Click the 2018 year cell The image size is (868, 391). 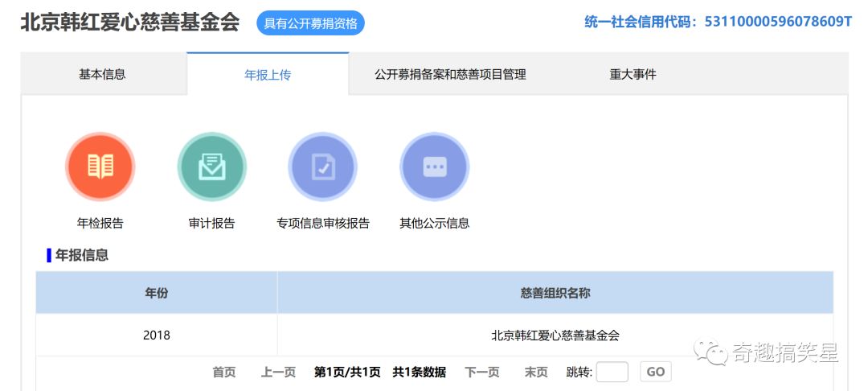pyautogui.click(x=157, y=335)
